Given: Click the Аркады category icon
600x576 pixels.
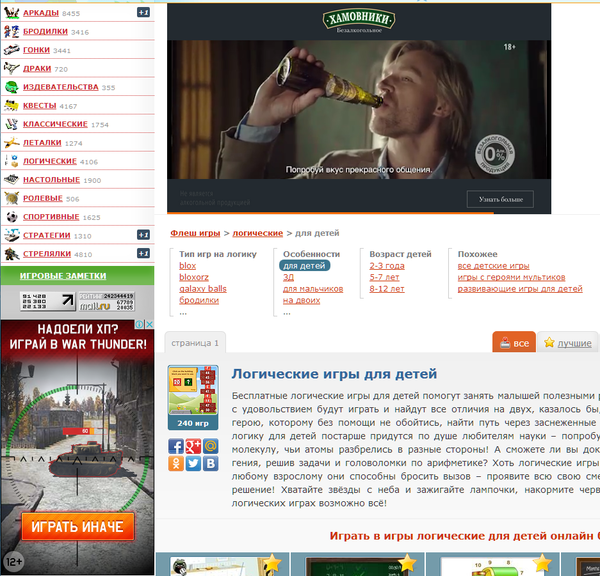Looking at the screenshot, I should [x=11, y=13].
